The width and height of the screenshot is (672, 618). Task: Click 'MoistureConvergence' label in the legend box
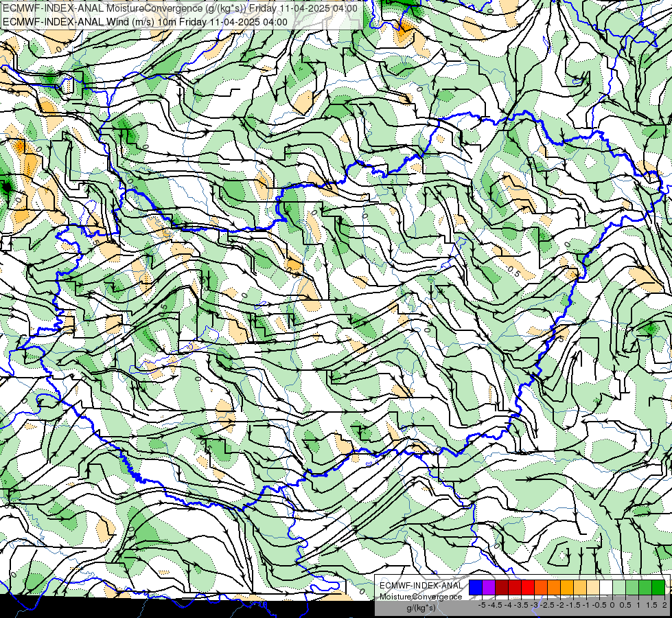tap(421, 597)
